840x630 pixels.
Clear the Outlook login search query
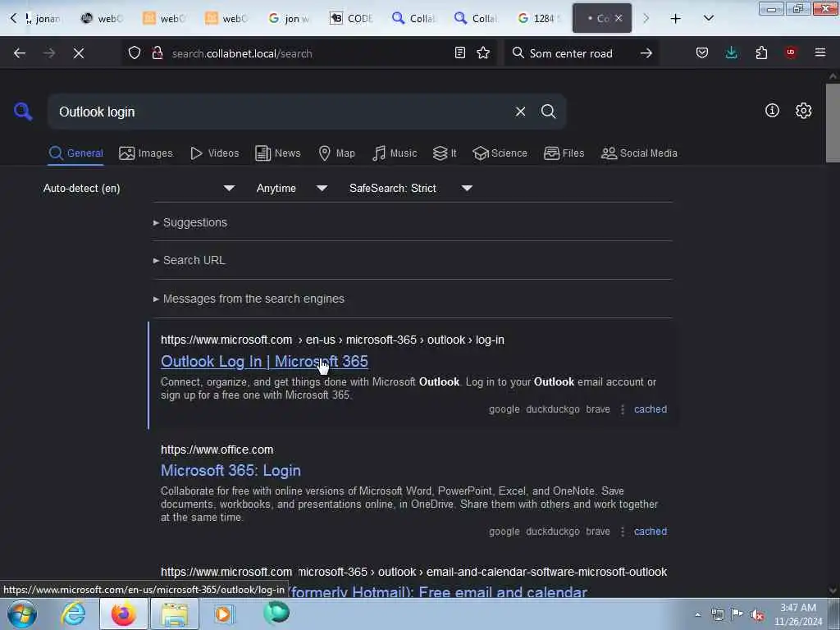pyautogui.click(x=520, y=112)
